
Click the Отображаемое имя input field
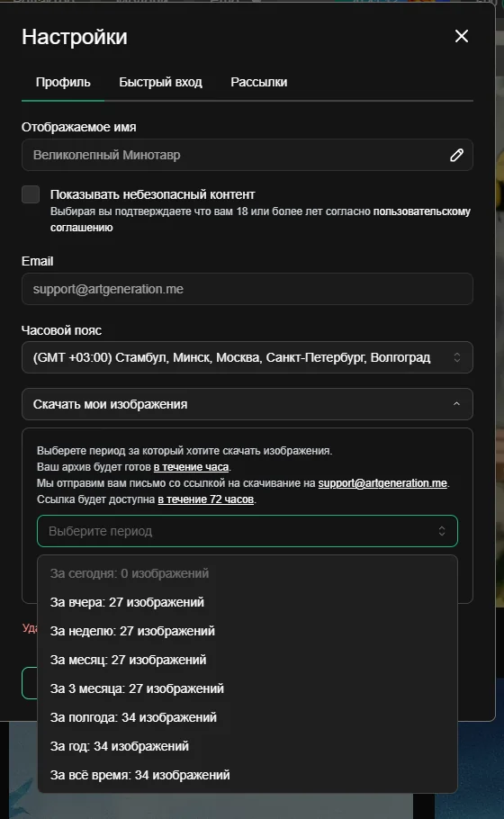(x=247, y=155)
